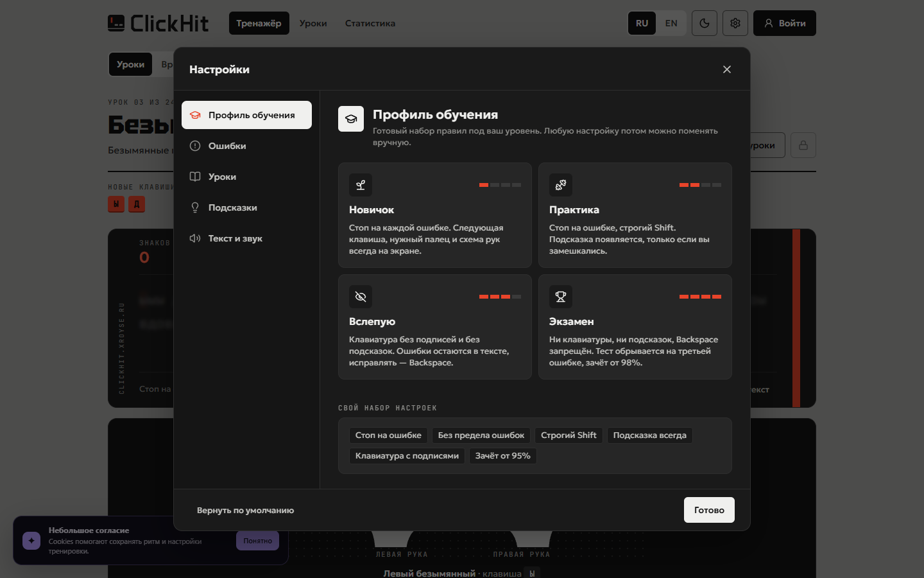Click the Уроки mode tab behind the dialog

pyautogui.click(x=130, y=64)
